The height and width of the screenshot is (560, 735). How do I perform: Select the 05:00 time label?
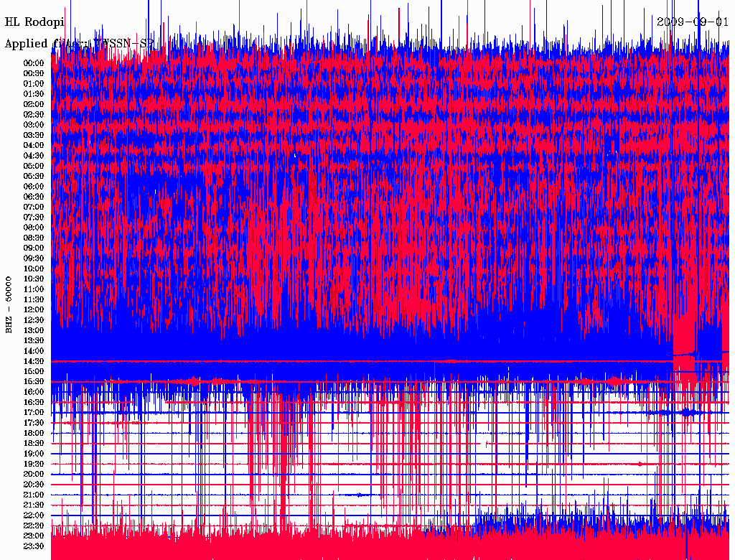(34, 166)
